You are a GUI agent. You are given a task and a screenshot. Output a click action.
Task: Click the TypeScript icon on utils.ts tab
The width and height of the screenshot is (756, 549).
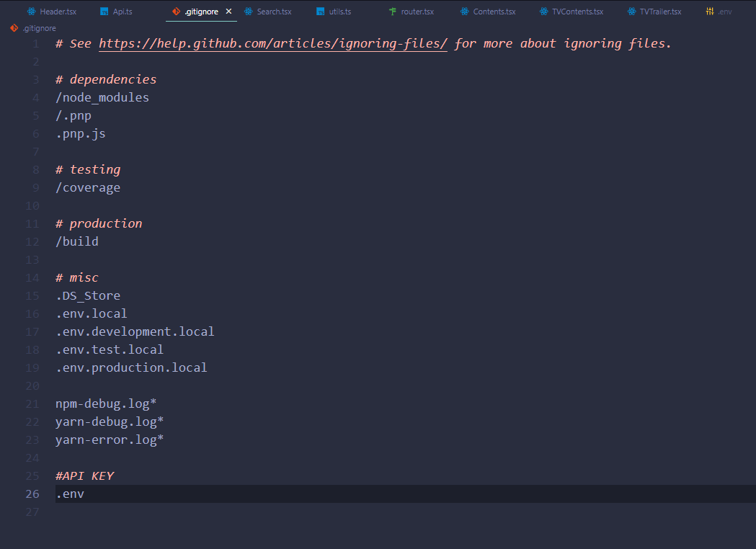(321, 12)
